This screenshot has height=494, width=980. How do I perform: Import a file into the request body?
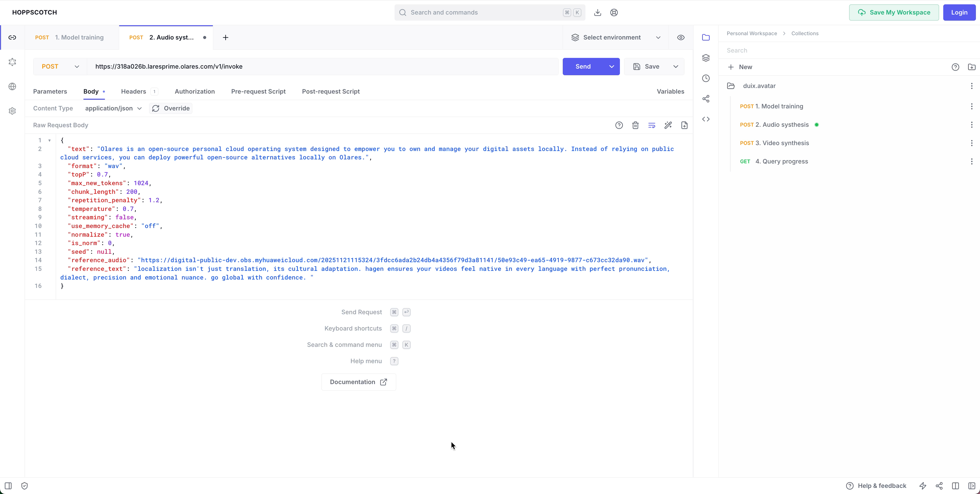click(684, 125)
